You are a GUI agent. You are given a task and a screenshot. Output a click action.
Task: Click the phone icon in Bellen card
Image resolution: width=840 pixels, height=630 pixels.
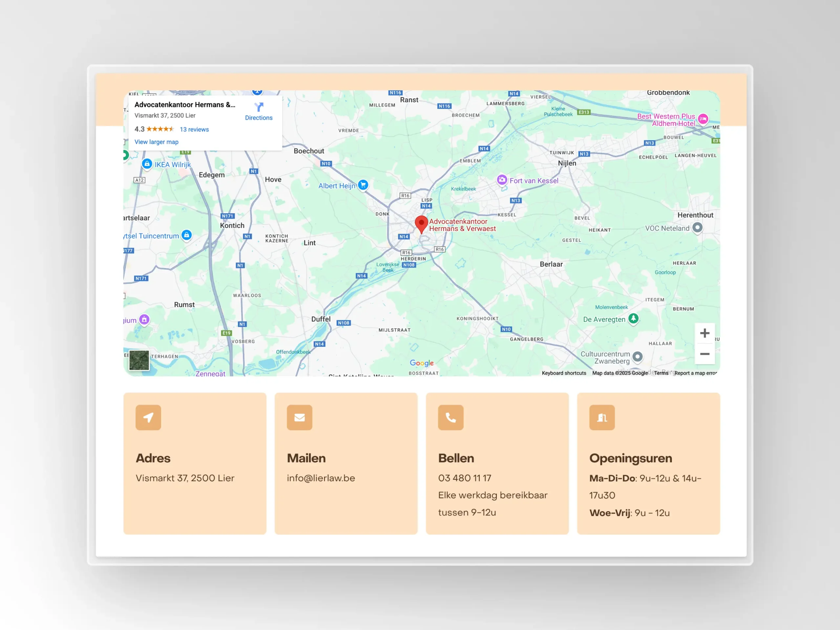[451, 417]
